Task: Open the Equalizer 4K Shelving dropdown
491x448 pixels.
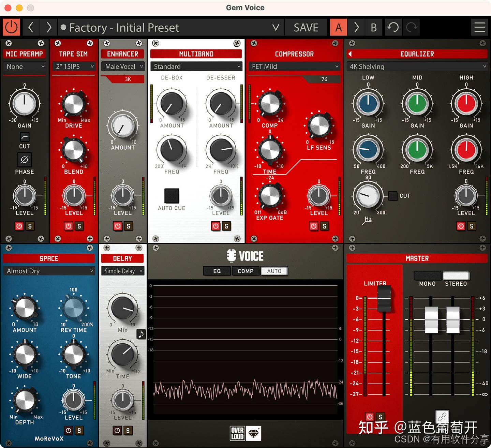Action: click(417, 66)
